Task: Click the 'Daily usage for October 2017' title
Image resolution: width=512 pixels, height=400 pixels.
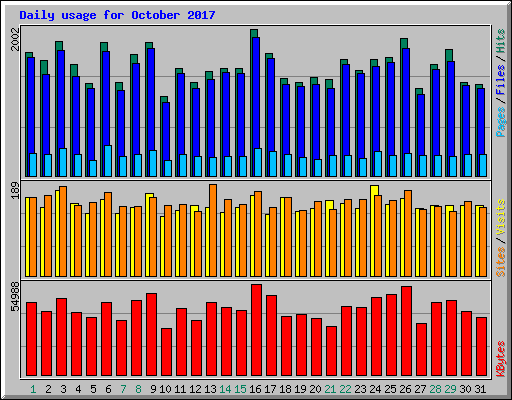Action: [117, 15]
